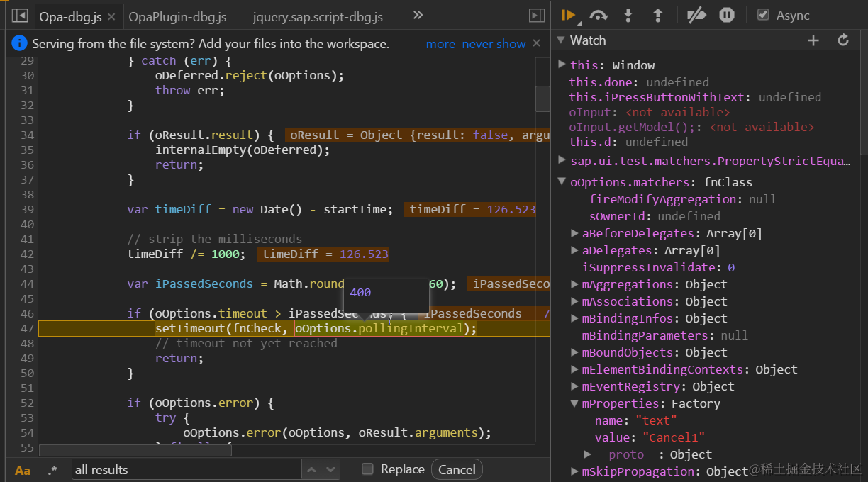Collapse oOptions.matchers watch entry

coord(562,182)
